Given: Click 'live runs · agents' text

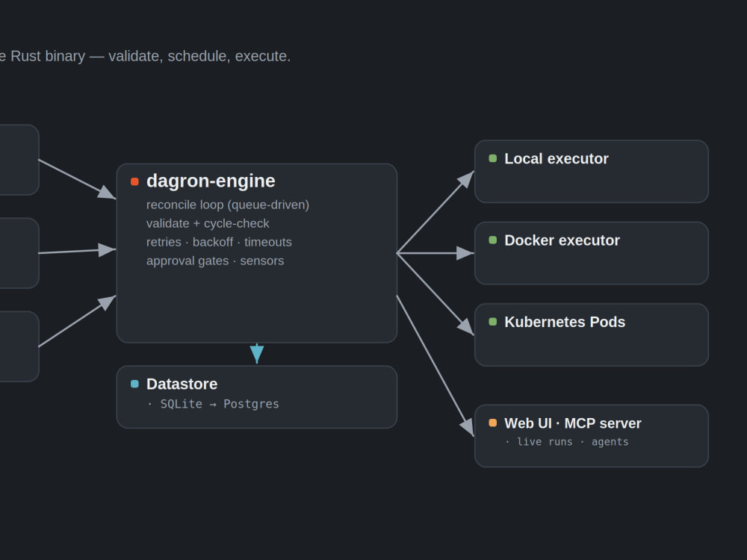Looking at the screenshot, I should click(573, 442).
